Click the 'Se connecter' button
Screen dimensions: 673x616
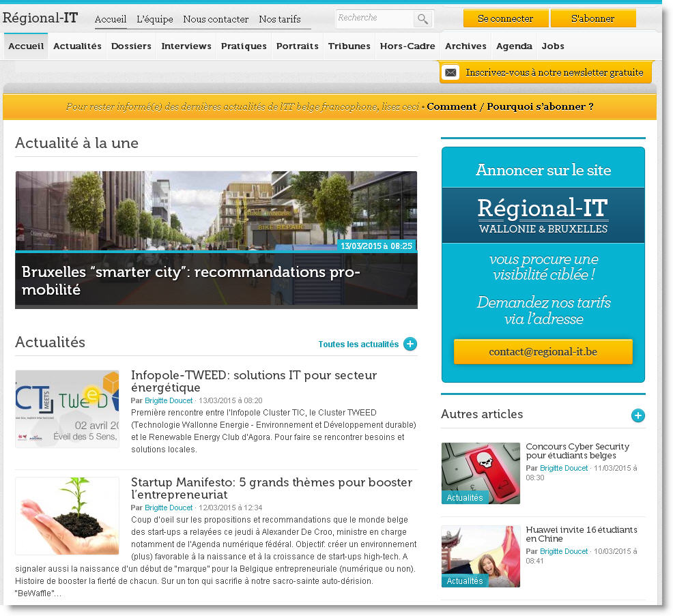pos(505,18)
